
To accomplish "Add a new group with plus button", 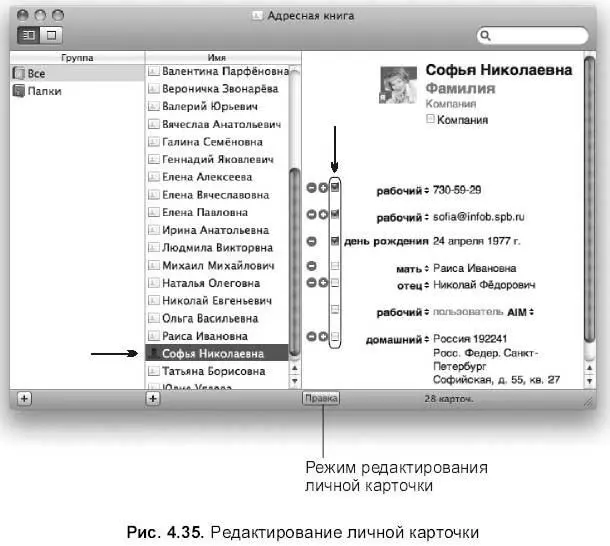I will point(24,399).
